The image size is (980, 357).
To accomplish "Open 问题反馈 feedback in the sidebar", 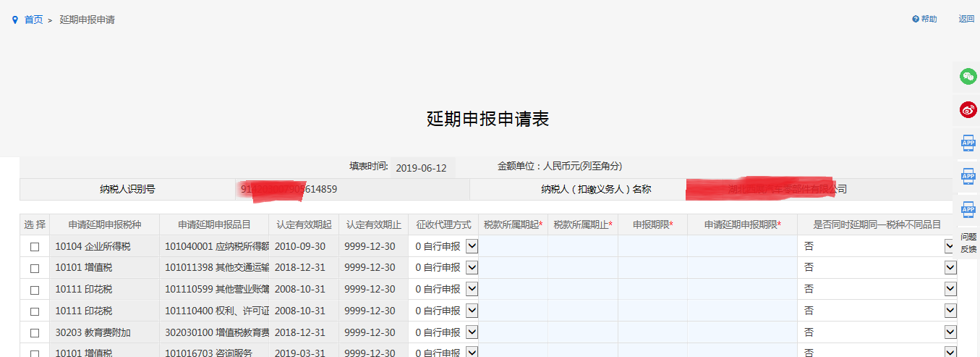I will tap(968, 243).
